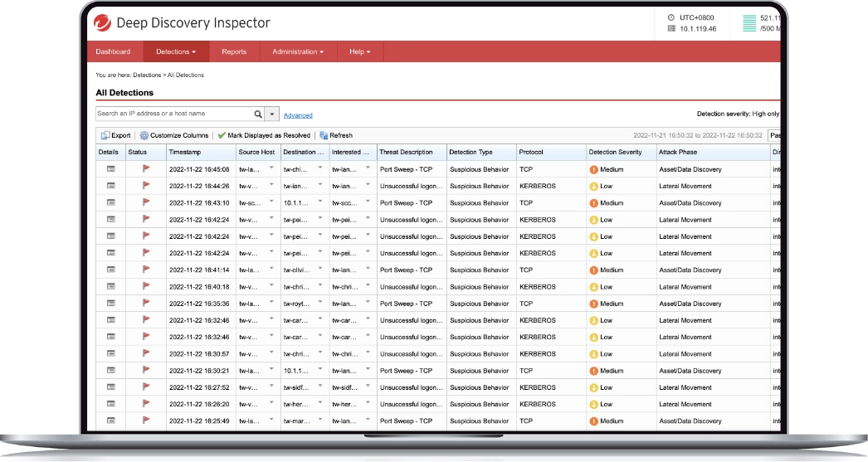The height and width of the screenshot is (462, 868).
Task: Click the Detection severity: High only filter
Action: [738, 114]
